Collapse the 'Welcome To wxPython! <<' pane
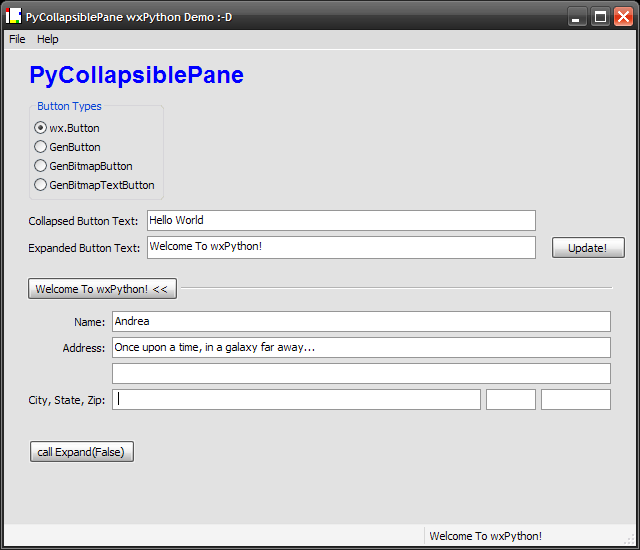640x550 pixels. (102, 289)
